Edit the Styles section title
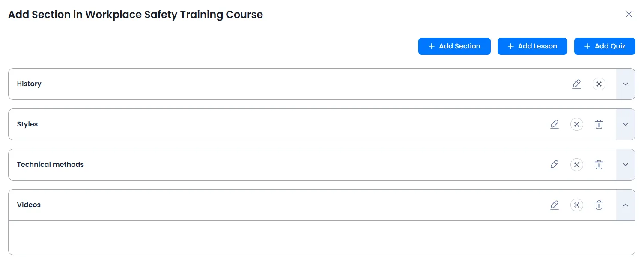644x265 pixels. tap(554, 124)
